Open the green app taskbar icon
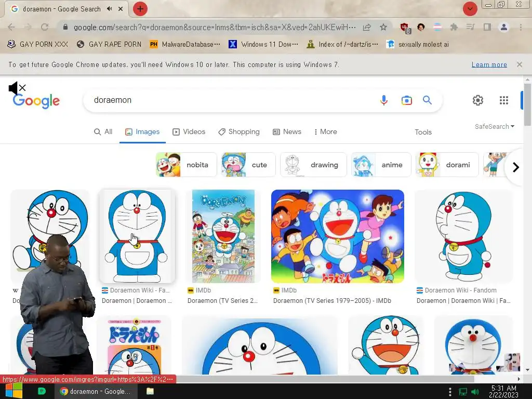532x399 pixels. click(x=42, y=391)
